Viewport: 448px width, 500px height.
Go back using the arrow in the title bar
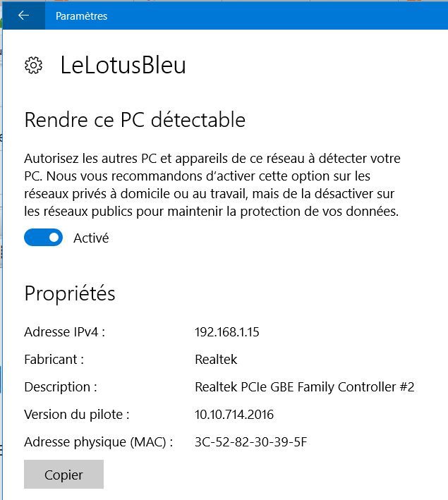coord(23,16)
